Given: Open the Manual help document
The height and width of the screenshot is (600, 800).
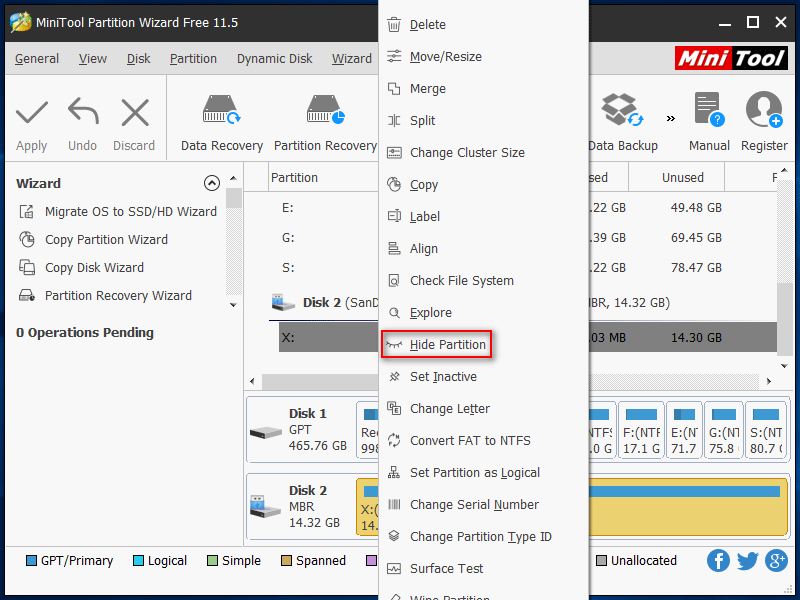Looking at the screenshot, I should (x=709, y=122).
